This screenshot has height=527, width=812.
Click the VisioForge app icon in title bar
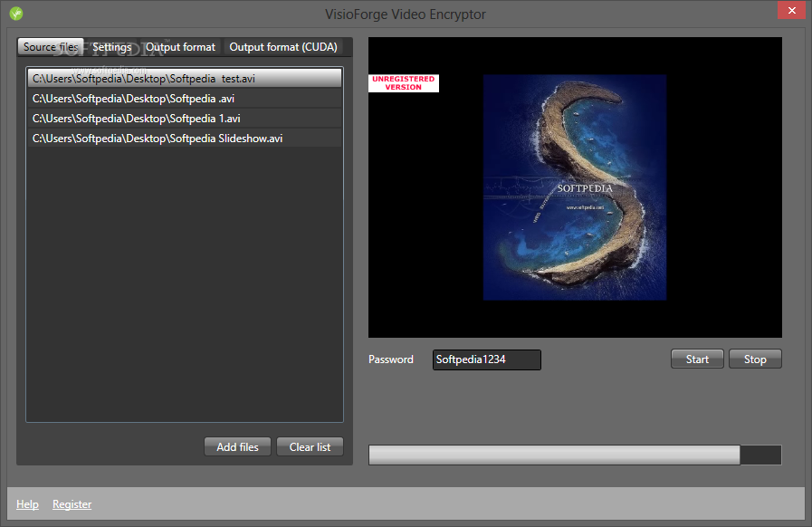16,14
